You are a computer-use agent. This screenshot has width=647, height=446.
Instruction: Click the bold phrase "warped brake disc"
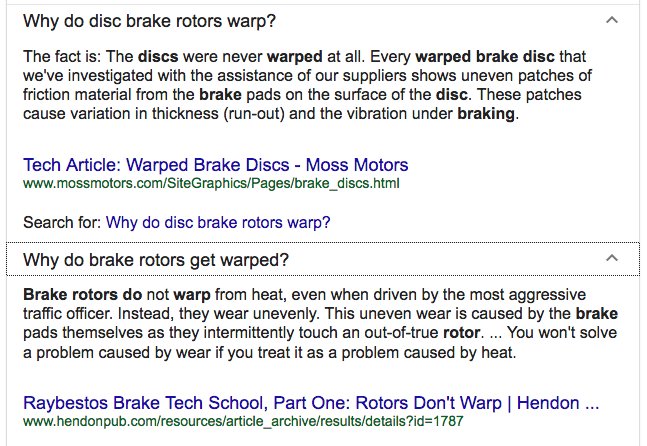tap(485, 57)
